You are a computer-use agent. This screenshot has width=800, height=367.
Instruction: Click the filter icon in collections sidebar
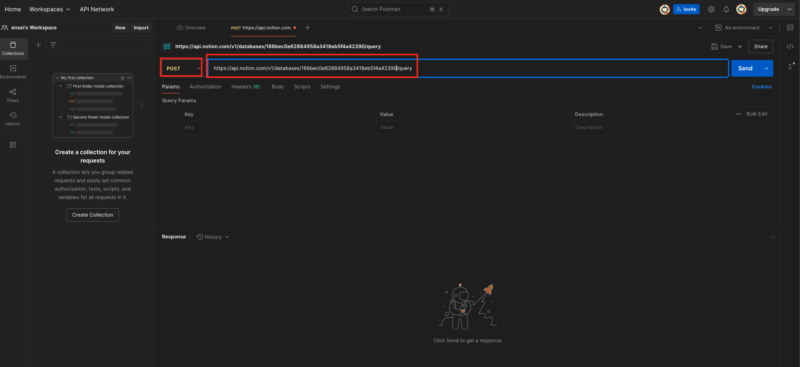(x=53, y=45)
